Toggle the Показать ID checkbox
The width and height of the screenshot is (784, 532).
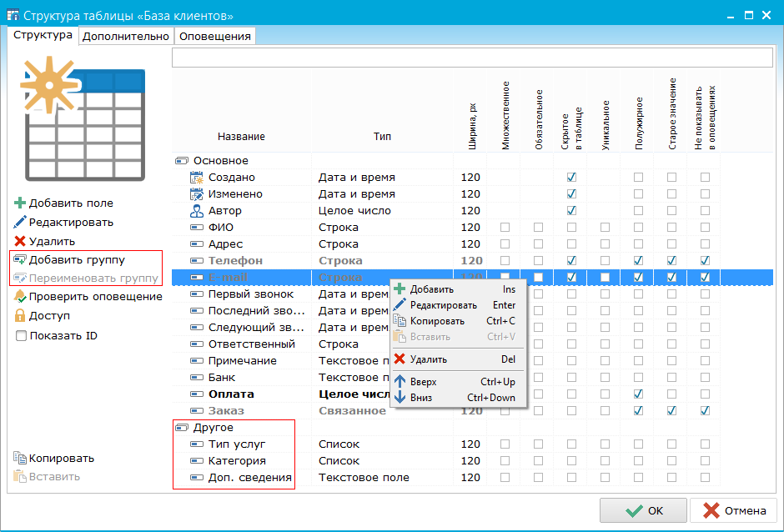click(21, 336)
